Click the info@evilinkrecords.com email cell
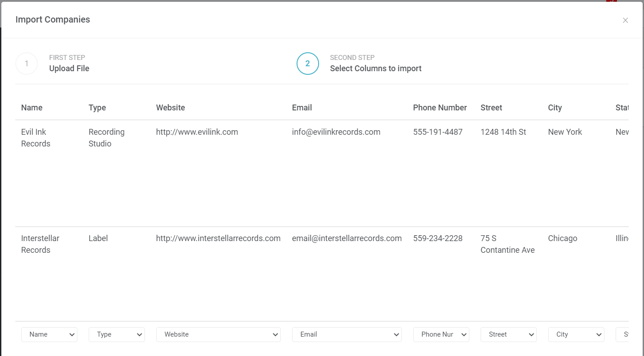The image size is (644, 356). click(336, 132)
